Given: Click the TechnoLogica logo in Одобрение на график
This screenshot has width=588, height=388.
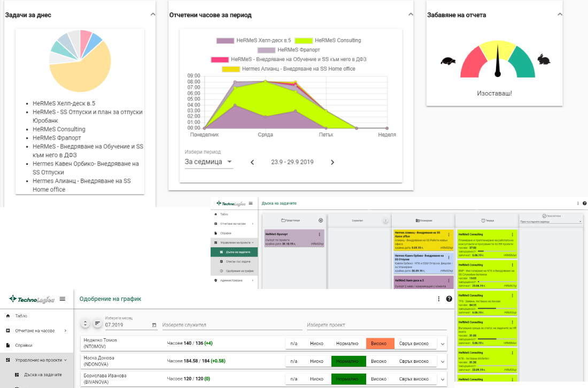Looking at the screenshot, I should point(32,299).
